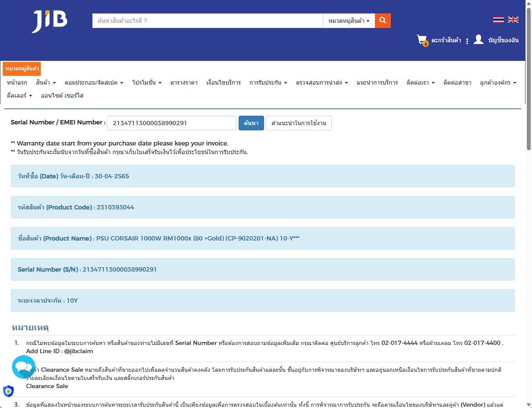532x408 pixels.
Task: Click the Serial Number input field
Action: pyautogui.click(x=171, y=123)
